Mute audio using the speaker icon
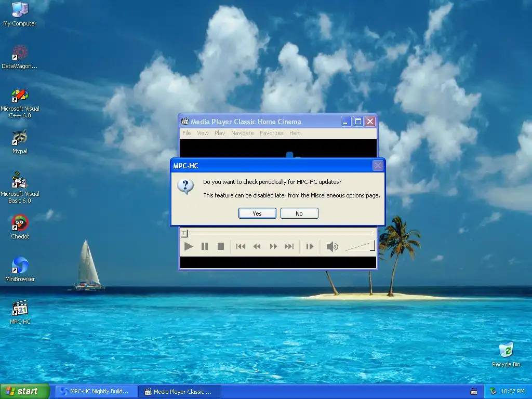 [x=332, y=247]
